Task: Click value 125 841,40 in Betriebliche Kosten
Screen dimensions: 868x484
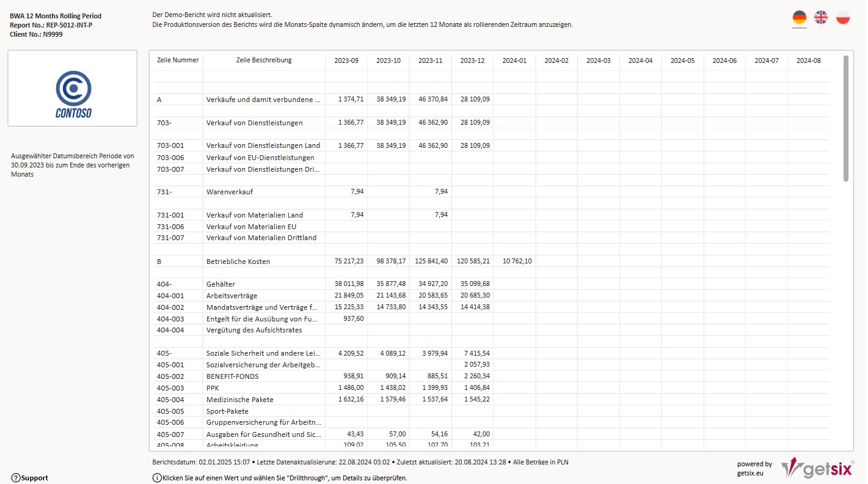Action: (431, 261)
